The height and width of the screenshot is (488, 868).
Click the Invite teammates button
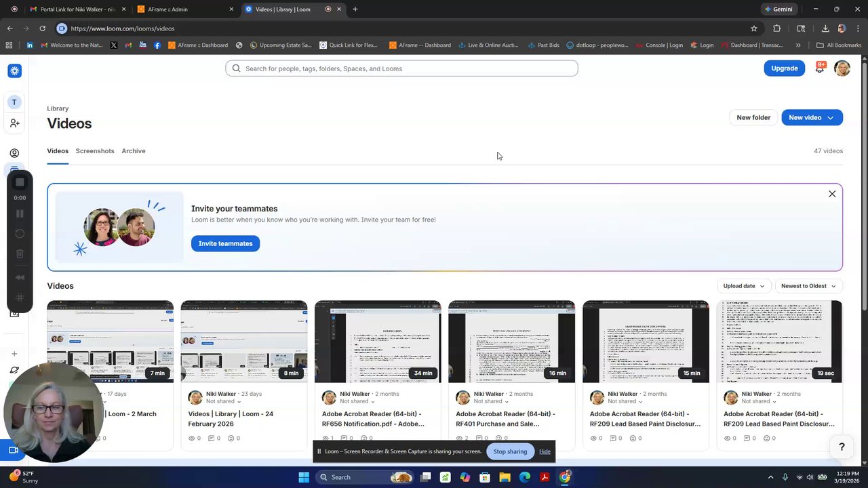[x=225, y=243]
